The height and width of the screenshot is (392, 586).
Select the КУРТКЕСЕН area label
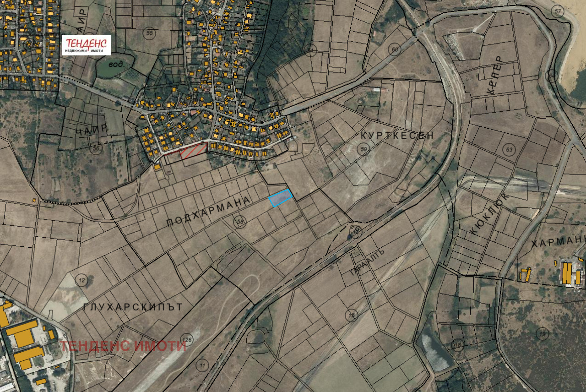point(397,136)
